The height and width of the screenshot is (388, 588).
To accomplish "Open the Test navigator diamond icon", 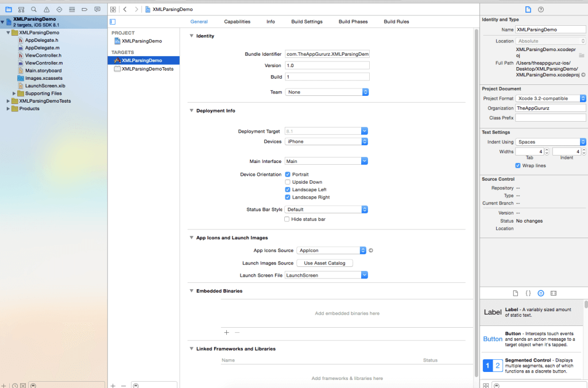I will point(59,9).
